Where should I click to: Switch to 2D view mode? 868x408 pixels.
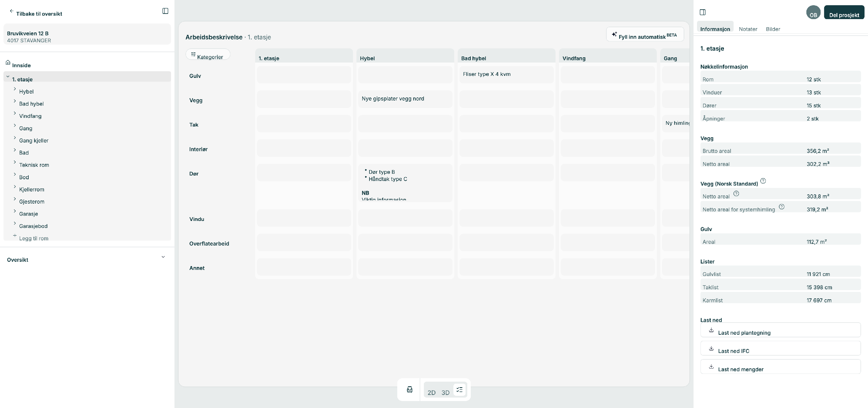point(431,392)
